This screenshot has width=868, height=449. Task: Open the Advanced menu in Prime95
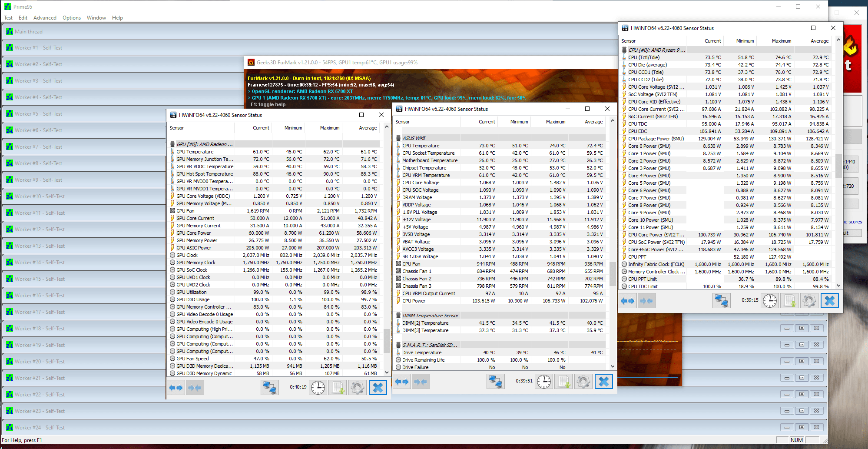[45, 18]
